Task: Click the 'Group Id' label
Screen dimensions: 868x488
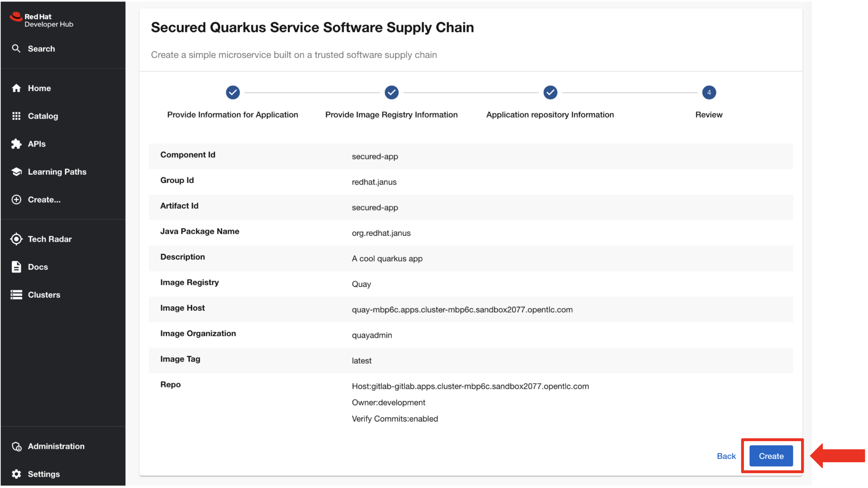Action: (x=177, y=181)
